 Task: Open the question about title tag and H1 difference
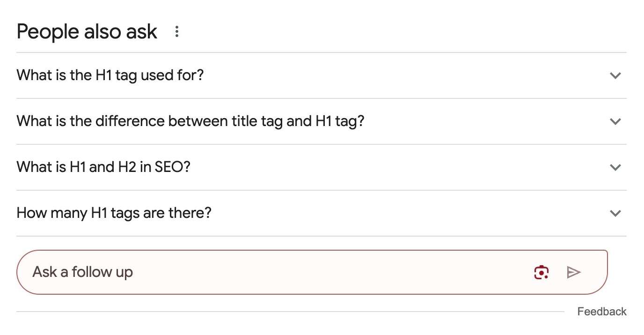(x=322, y=121)
